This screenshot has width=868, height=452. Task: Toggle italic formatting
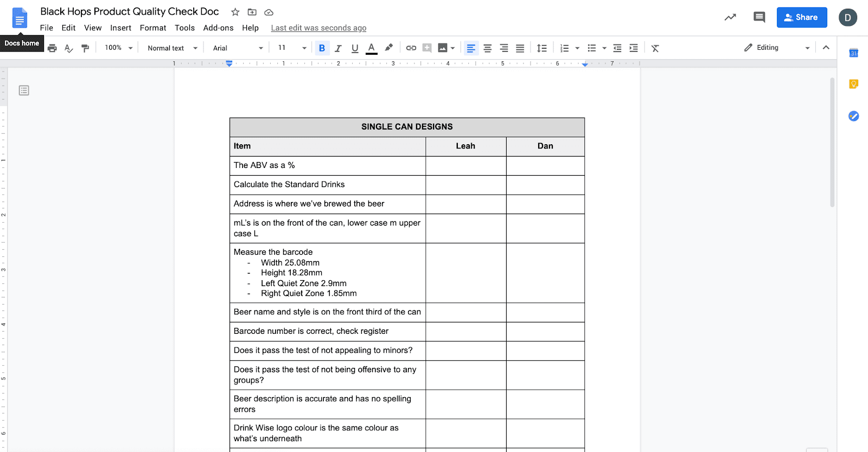pos(338,48)
